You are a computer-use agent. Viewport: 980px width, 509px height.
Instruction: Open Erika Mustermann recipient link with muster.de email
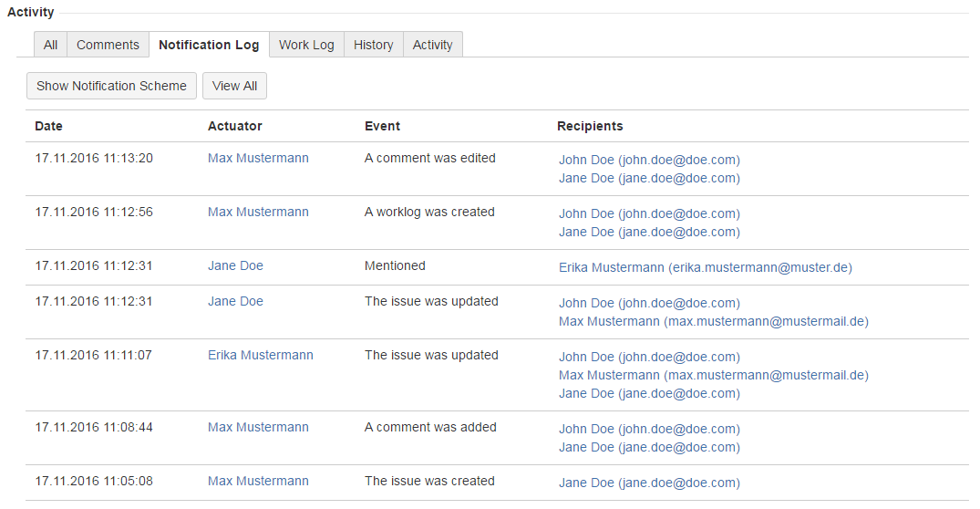pyautogui.click(x=705, y=267)
